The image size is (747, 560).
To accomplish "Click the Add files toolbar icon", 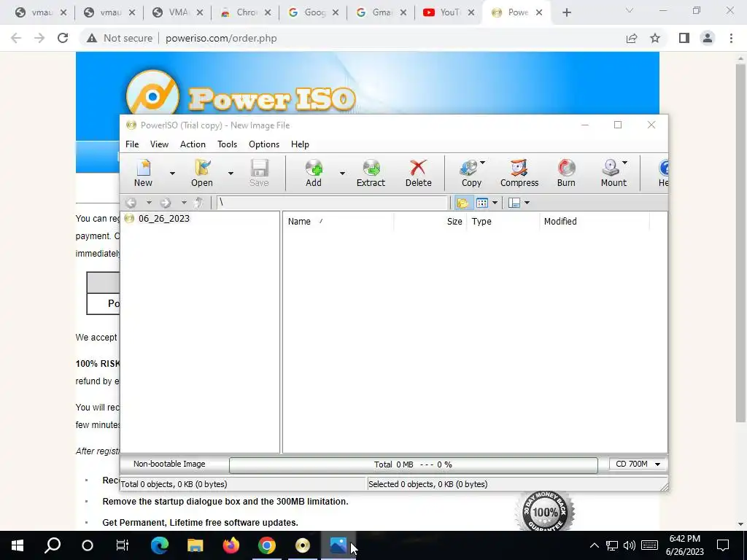I will point(314,173).
